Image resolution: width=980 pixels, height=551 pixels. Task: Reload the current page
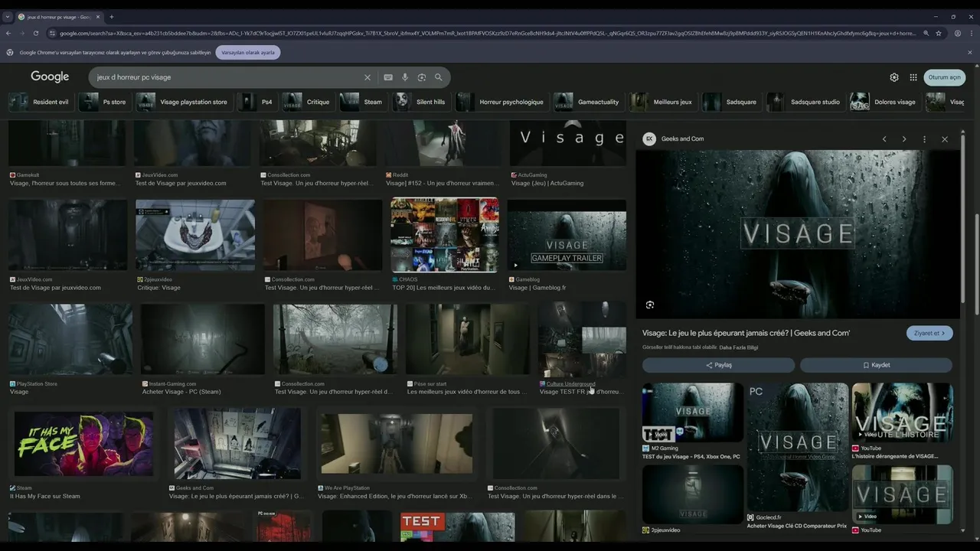coord(36,33)
